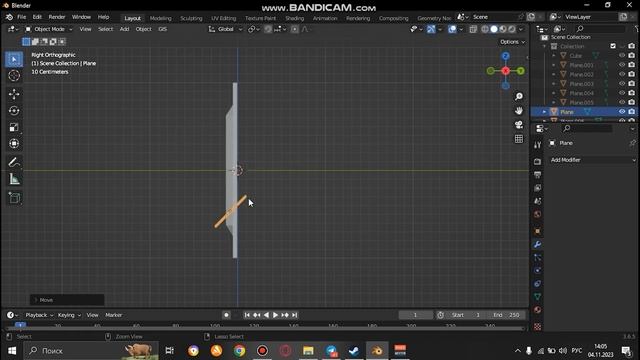The image size is (640, 360).
Task: Toggle viewport overlays display
Action: (452, 29)
